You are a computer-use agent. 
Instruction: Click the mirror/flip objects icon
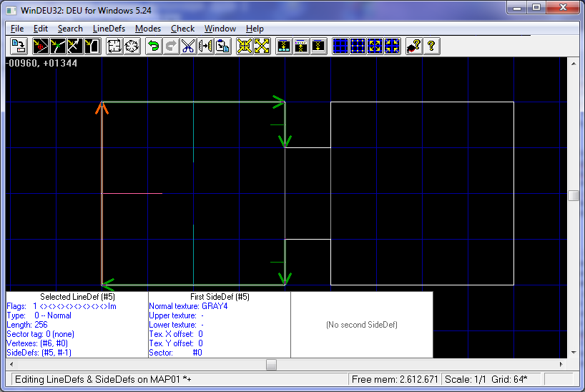pyautogui.click(x=205, y=46)
